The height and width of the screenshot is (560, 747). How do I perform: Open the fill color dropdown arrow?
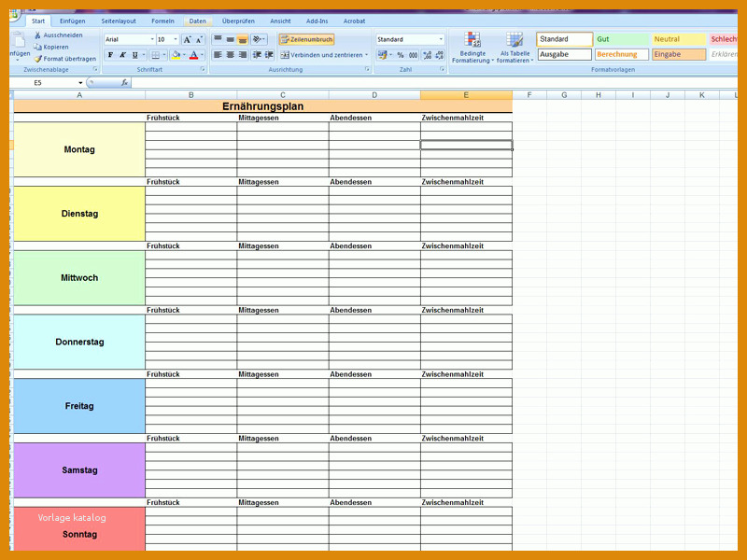pos(184,55)
